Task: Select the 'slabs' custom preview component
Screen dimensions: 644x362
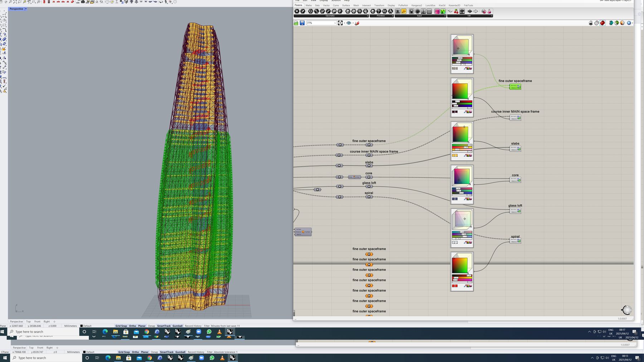Action: pyautogui.click(x=515, y=148)
